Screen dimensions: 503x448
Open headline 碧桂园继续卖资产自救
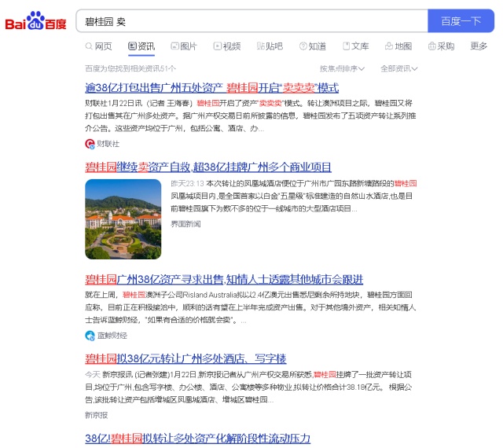[x=208, y=167]
